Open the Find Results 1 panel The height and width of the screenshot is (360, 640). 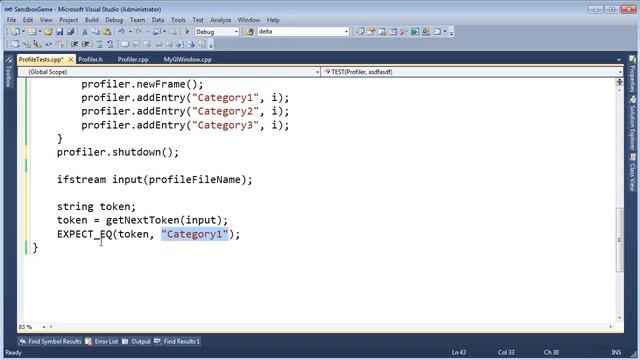click(x=177, y=341)
